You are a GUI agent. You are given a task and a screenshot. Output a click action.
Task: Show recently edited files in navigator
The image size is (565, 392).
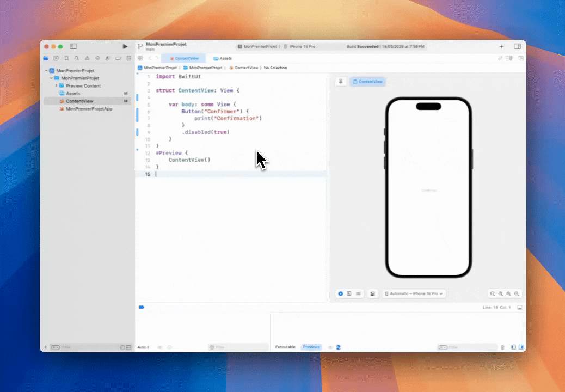pyautogui.click(x=122, y=347)
